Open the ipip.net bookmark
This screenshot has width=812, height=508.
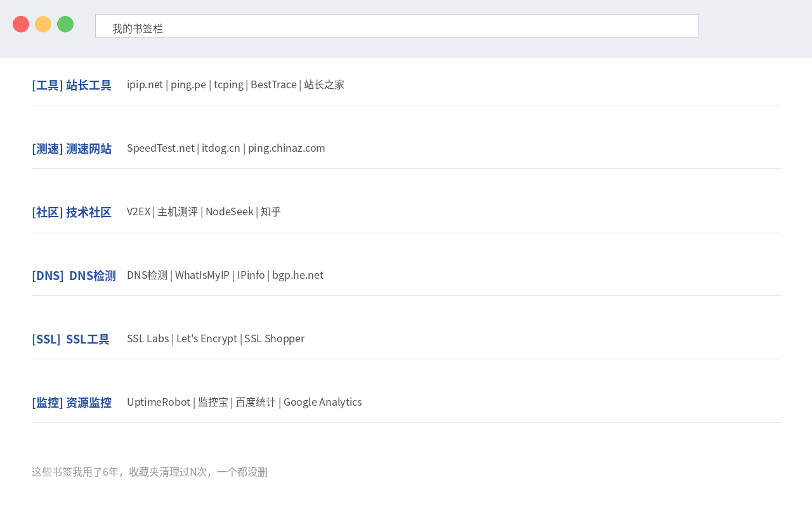point(145,84)
